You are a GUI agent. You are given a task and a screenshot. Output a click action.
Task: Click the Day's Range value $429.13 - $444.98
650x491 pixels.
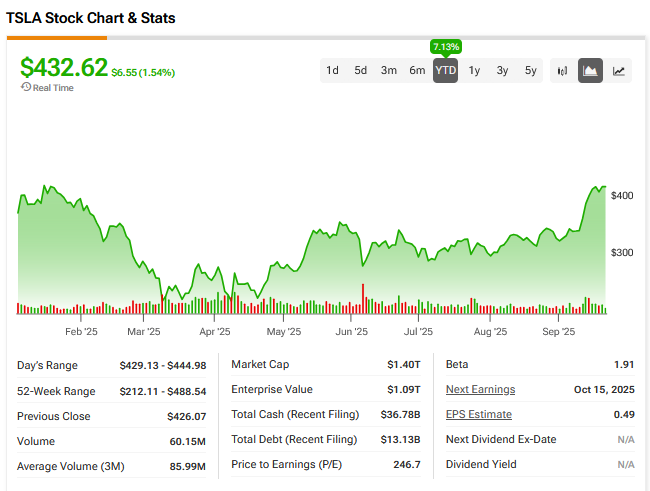pos(163,365)
